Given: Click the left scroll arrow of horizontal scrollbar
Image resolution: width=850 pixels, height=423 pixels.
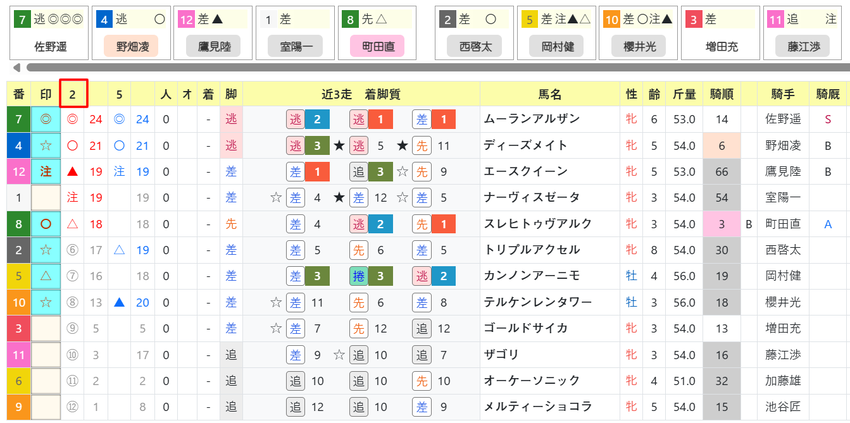Looking at the screenshot, I should [x=17, y=68].
